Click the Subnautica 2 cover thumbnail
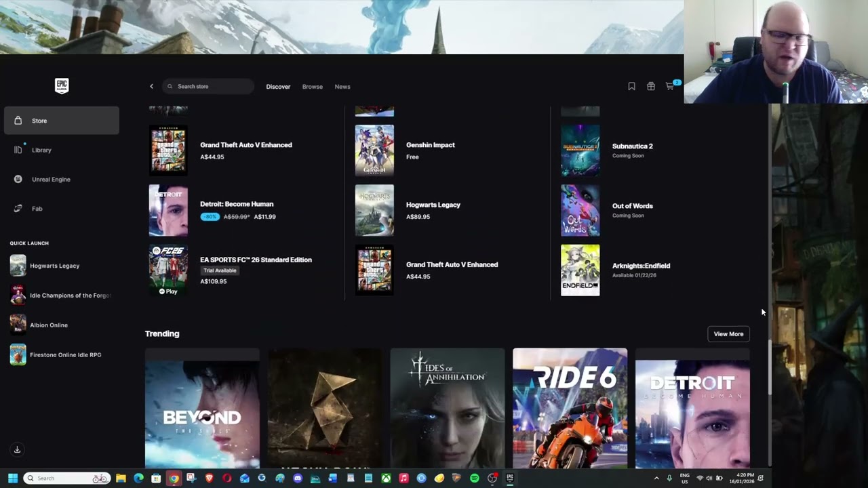The width and height of the screenshot is (868, 488). [580, 150]
